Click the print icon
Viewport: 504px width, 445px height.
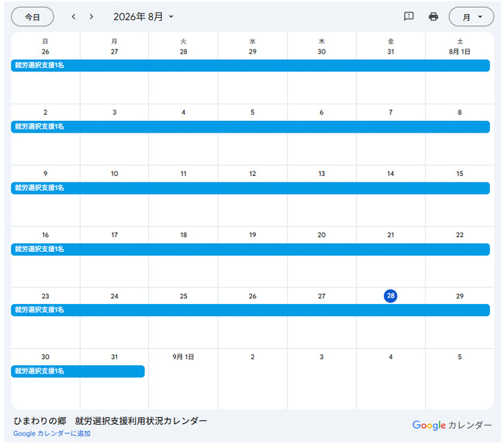tap(433, 16)
